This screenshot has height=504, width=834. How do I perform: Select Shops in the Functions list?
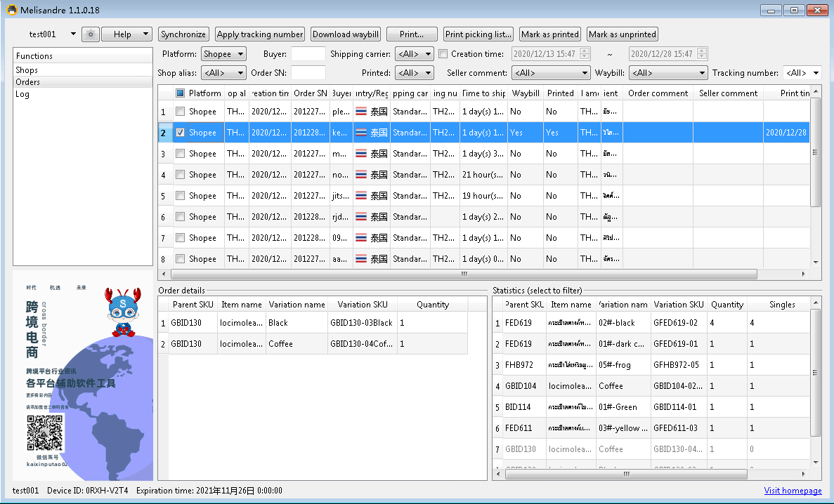pyautogui.click(x=82, y=70)
